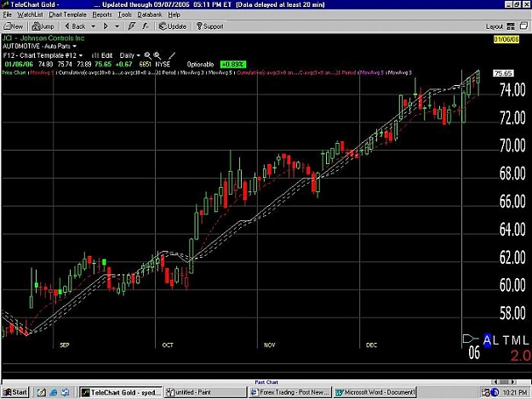Image resolution: width=532 pixels, height=399 pixels.
Task: Go back with the Back arrow
Action: tap(75, 26)
